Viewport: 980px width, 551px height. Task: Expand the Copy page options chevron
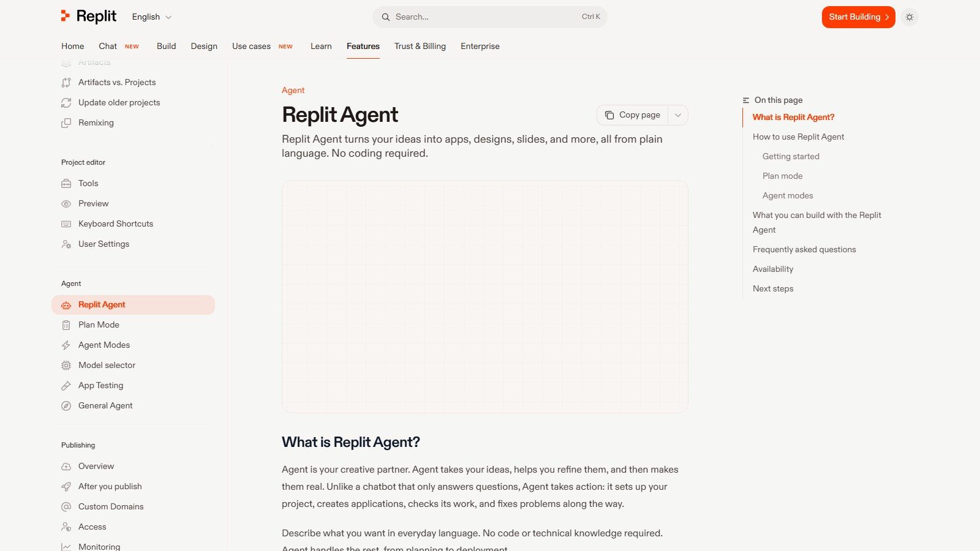pyautogui.click(x=678, y=115)
